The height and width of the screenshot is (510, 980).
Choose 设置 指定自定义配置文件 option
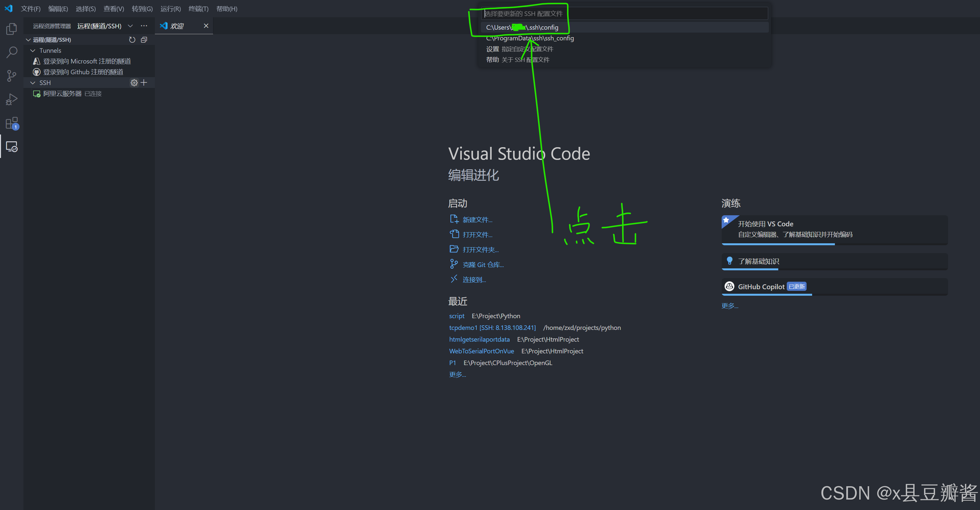(x=624, y=49)
